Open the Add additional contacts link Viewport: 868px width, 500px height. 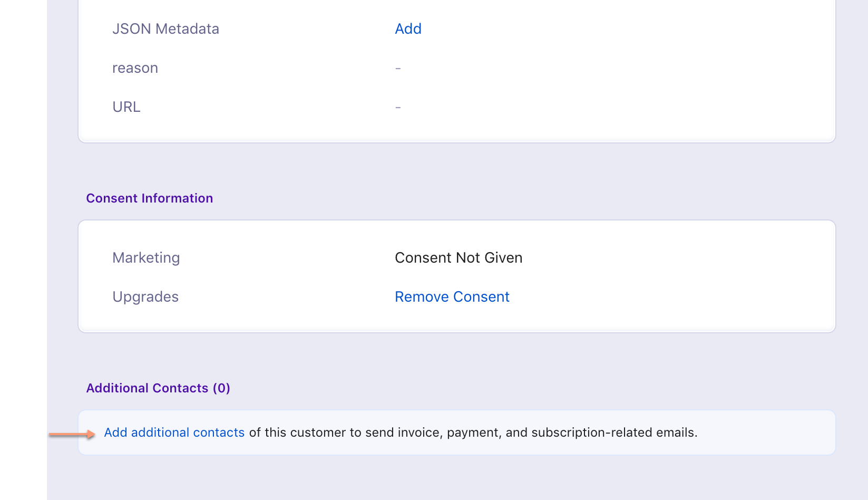(x=174, y=432)
